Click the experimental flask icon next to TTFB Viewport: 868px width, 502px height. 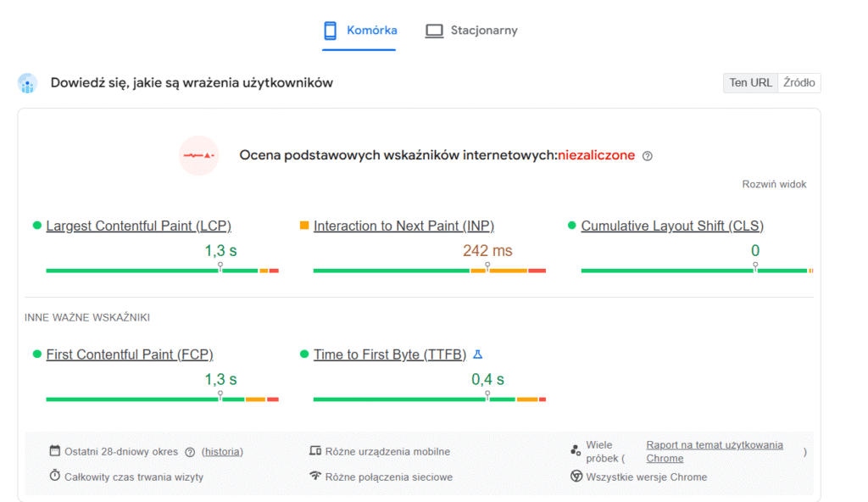(x=477, y=354)
